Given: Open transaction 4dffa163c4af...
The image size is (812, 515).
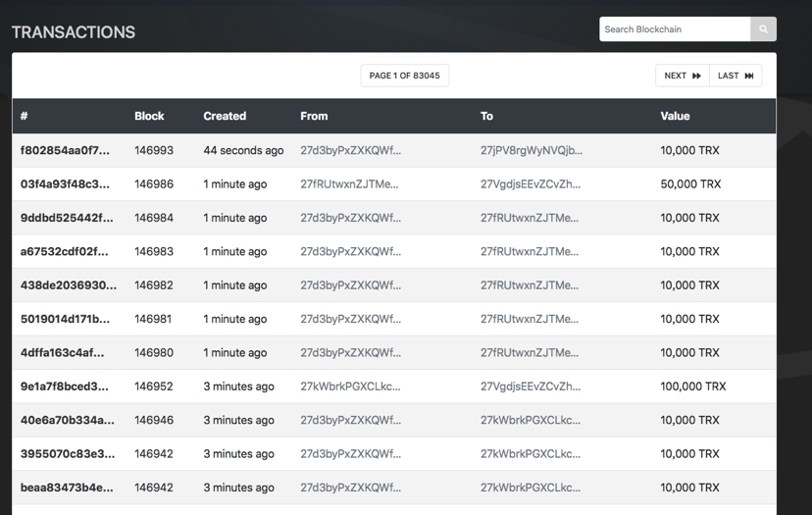Looking at the screenshot, I should point(62,352).
